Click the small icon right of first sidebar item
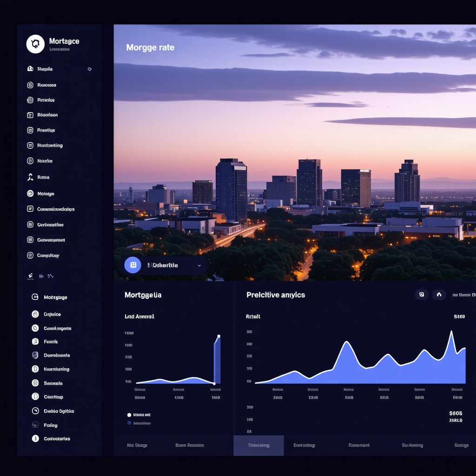476x476 pixels. [90, 69]
